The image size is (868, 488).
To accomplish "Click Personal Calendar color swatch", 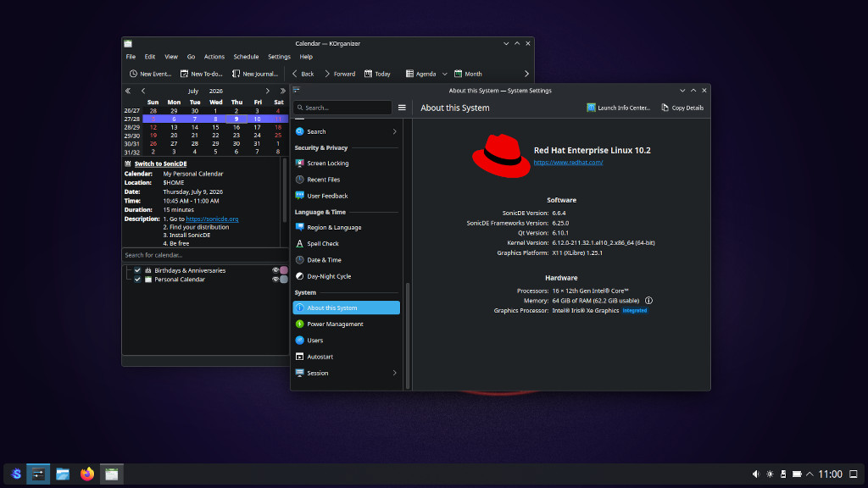I will (x=284, y=280).
